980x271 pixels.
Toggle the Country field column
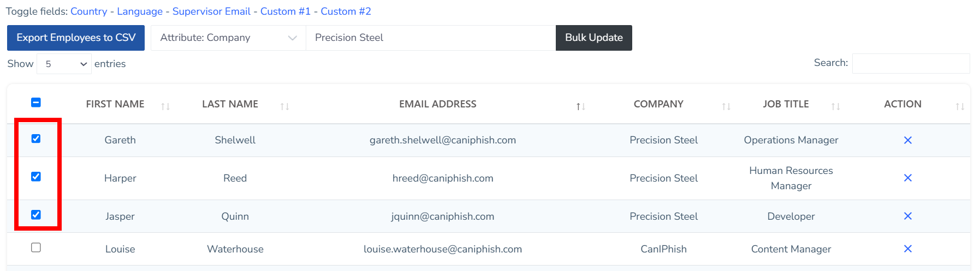tap(88, 11)
